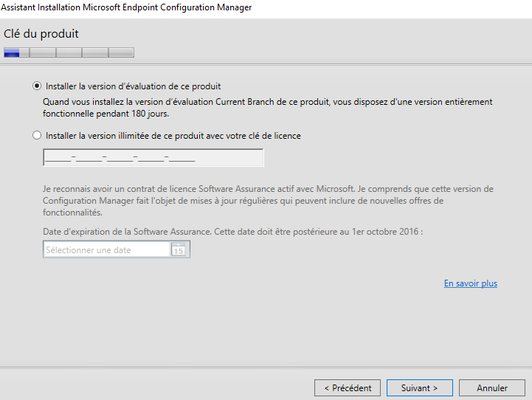Click the last block of license key field
This screenshot has width=532, height=400.
182,158
